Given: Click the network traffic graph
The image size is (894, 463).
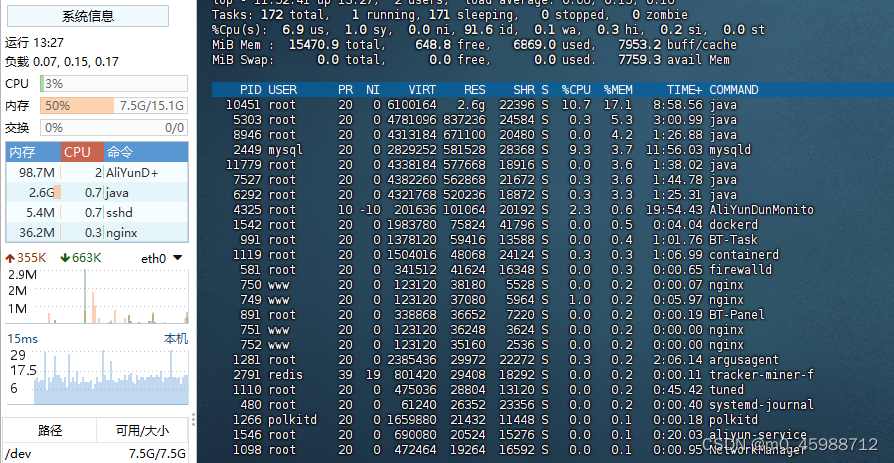Looking at the screenshot, I should (x=97, y=297).
